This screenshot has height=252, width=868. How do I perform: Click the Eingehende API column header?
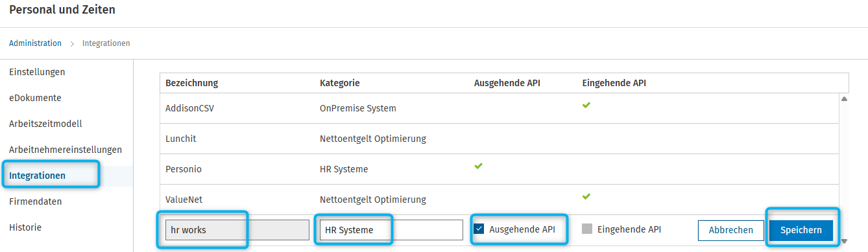click(x=614, y=83)
